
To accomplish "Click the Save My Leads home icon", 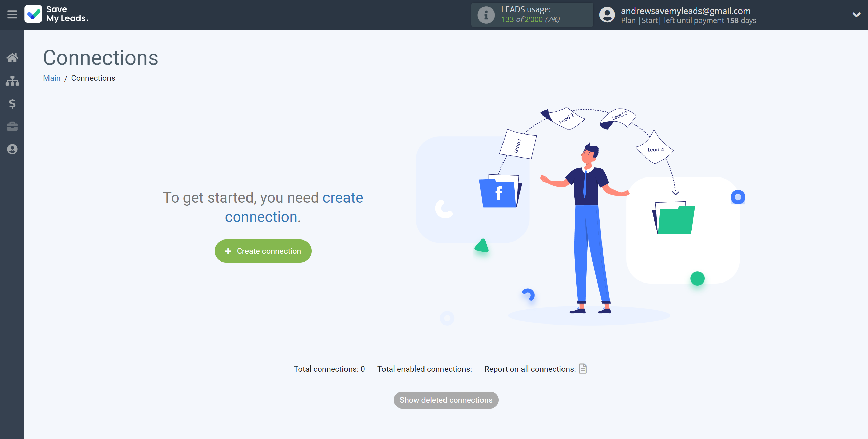I will [x=12, y=58].
